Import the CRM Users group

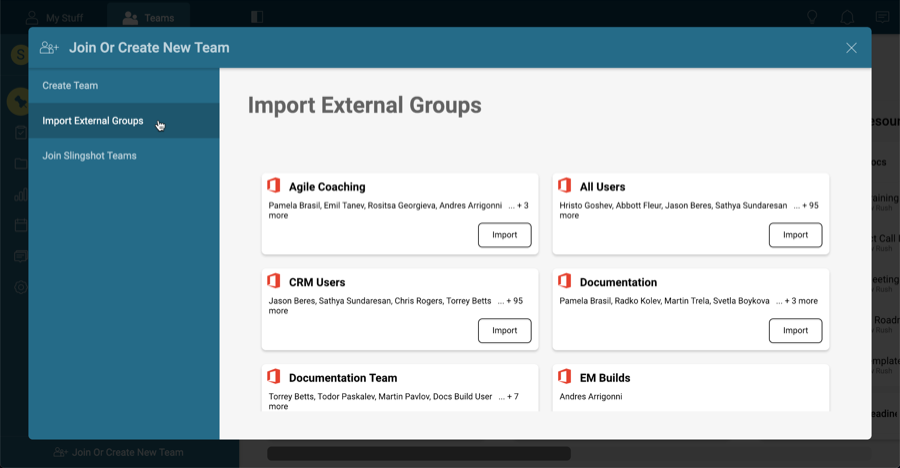[504, 330]
